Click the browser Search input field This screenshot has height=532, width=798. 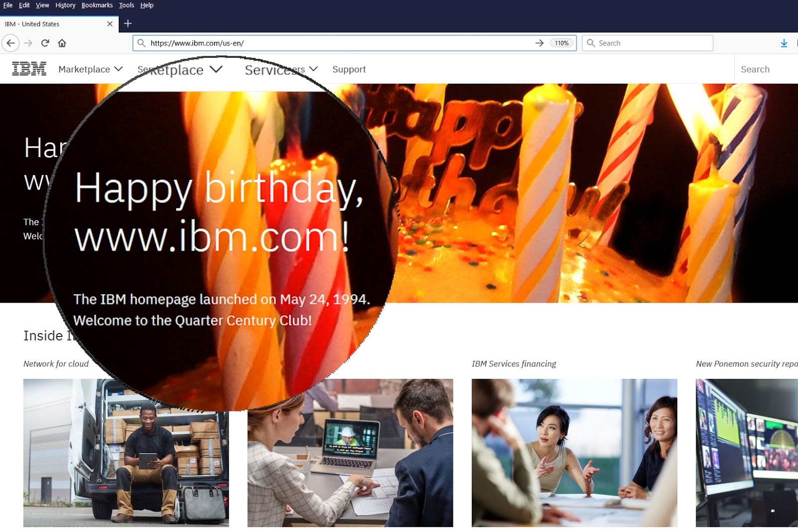tap(647, 43)
